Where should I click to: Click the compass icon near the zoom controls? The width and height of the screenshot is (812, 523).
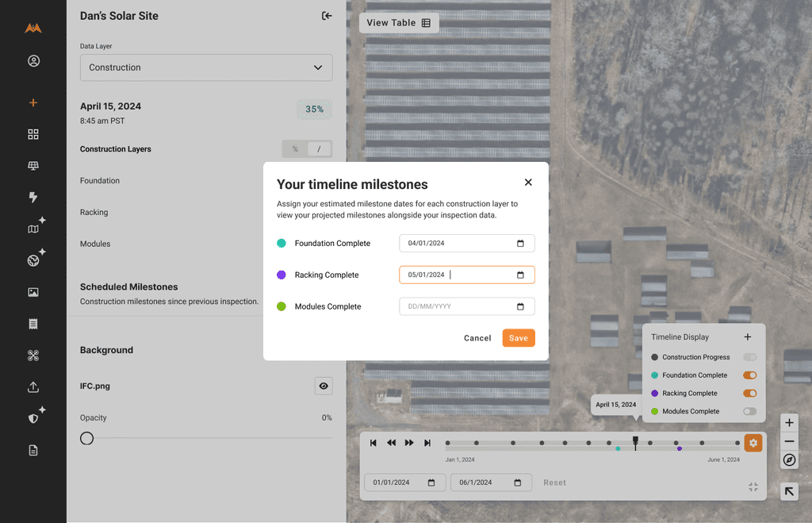pyautogui.click(x=789, y=460)
